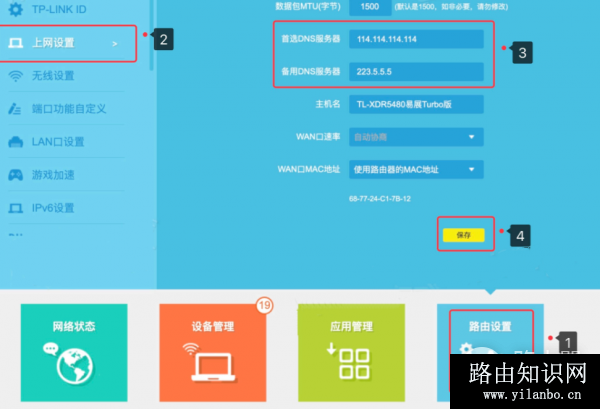Open the 无线设置 menu item

click(x=66, y=76)
